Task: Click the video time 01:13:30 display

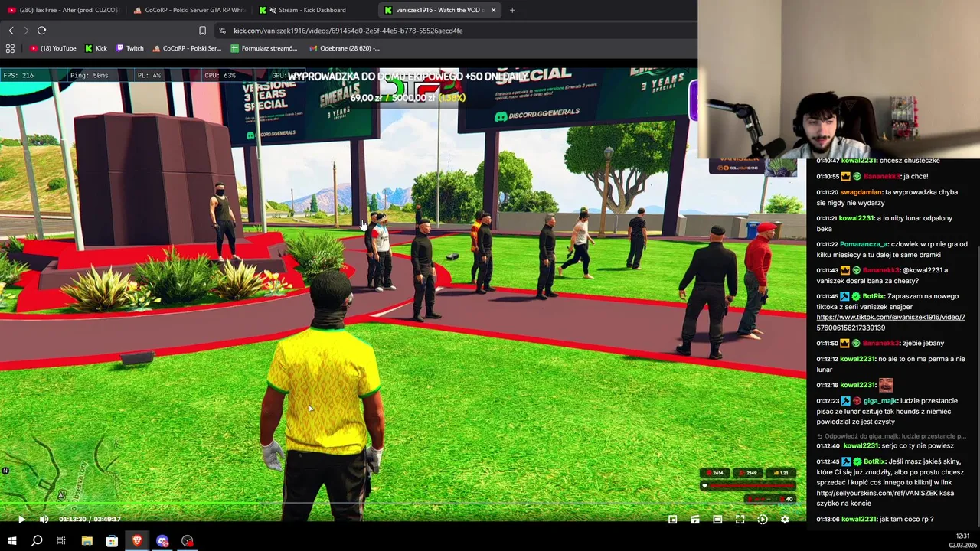Action: click(x=73, y=519)
